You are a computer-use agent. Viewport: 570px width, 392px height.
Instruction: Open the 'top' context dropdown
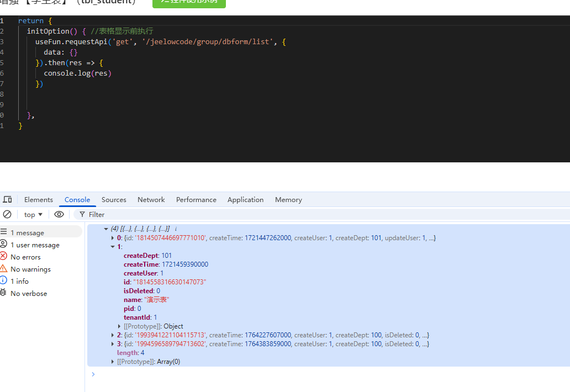pos(33,214)
